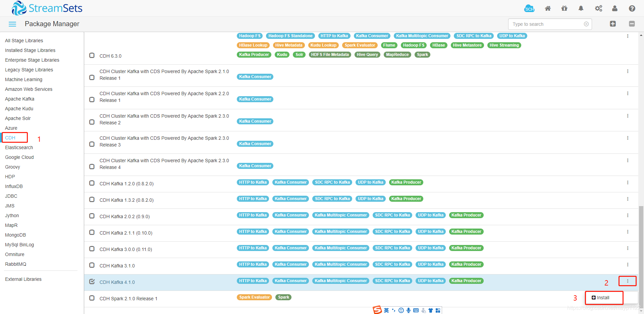This screenshot has width=644, height=314.
Task: Open more options for CDH Kafka 1.2.0
Action: [x=628, y=183]
